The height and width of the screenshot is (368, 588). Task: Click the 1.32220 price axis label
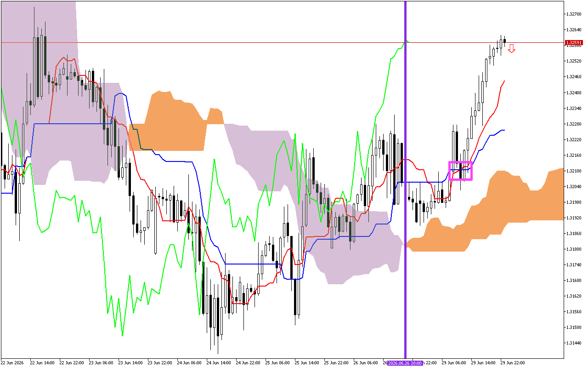(573, 140)
